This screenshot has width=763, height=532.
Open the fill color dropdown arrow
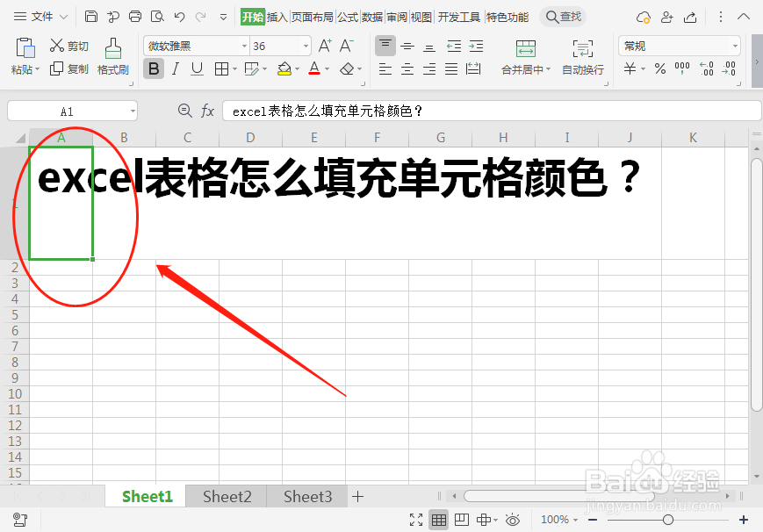pyautogui.click(x=297, y=69)
